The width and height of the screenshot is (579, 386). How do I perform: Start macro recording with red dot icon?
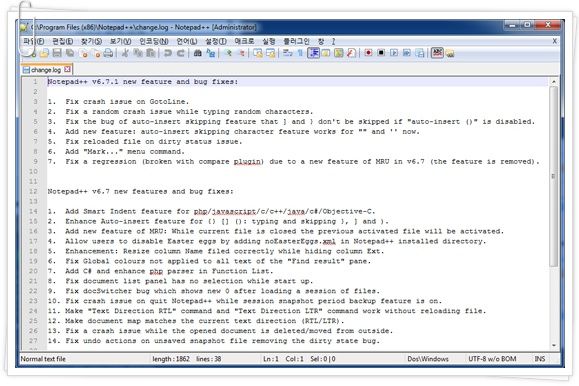click(x=368, y=53)
